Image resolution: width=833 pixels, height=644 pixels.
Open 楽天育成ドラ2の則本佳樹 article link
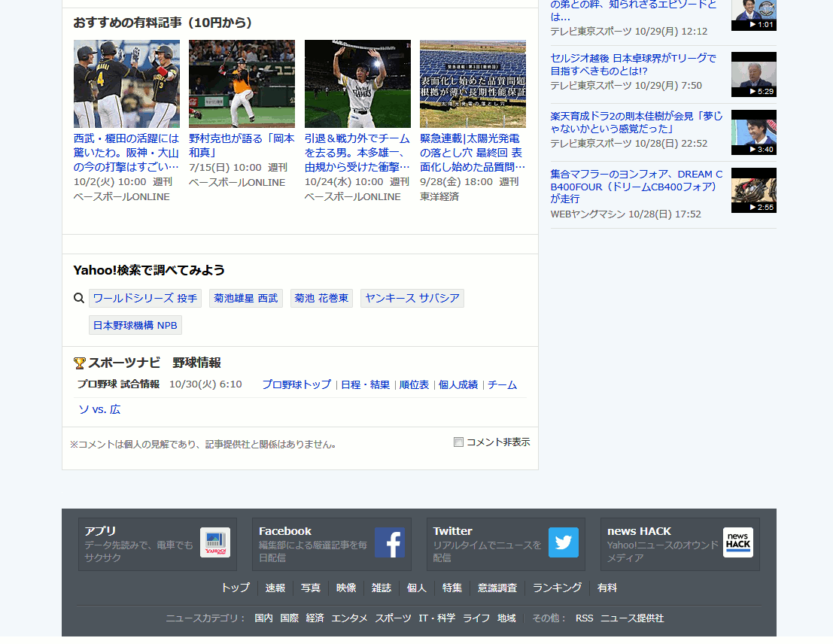point(637,122)
